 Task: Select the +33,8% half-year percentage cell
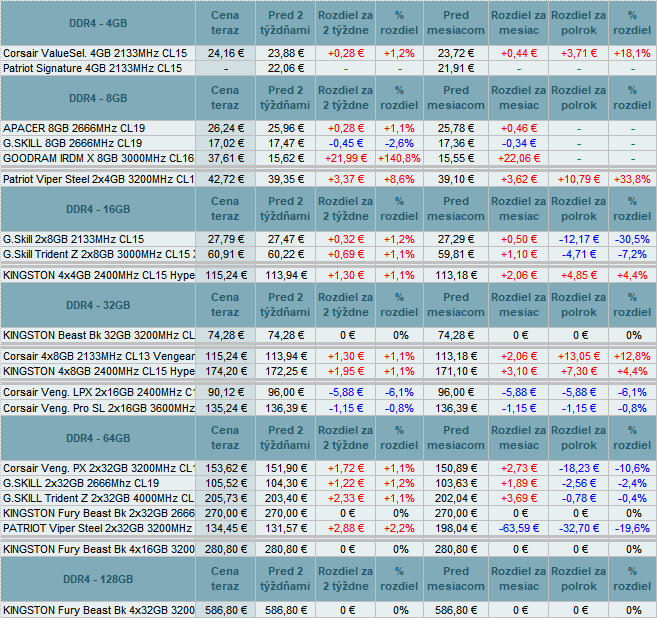(x=632, y=179)
